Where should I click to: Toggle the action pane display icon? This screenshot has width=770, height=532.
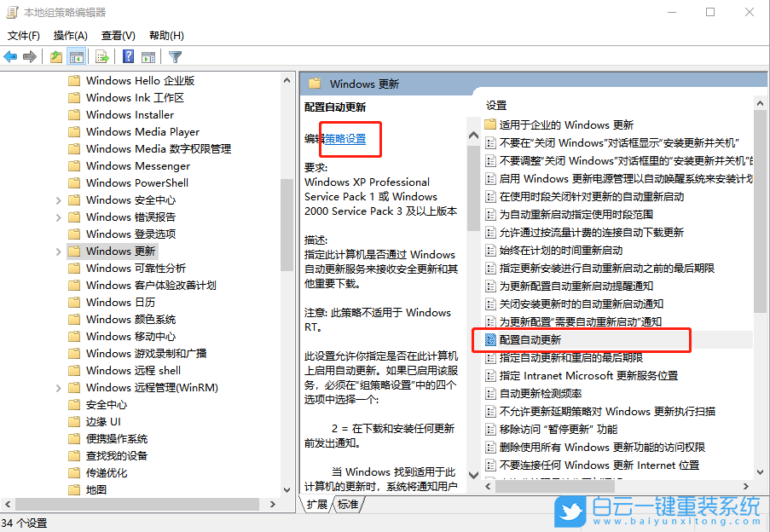147,57
